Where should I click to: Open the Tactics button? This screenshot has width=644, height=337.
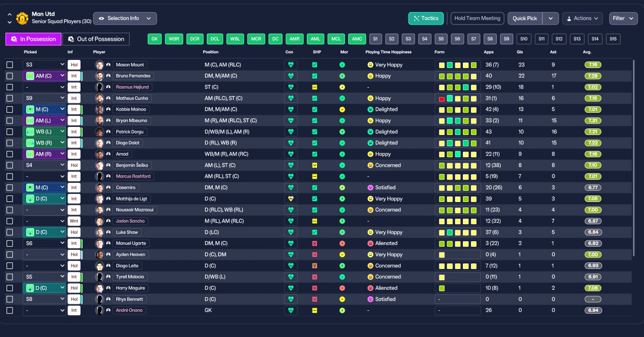point(426,19)
